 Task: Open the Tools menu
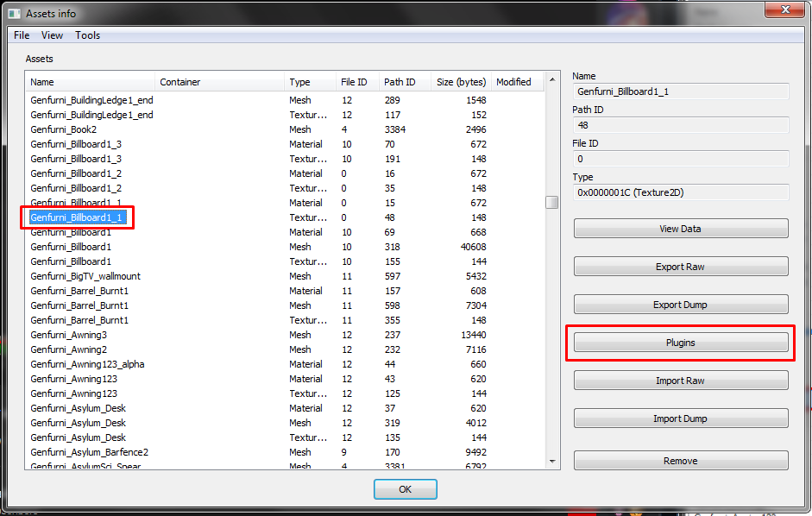point(87,35)
